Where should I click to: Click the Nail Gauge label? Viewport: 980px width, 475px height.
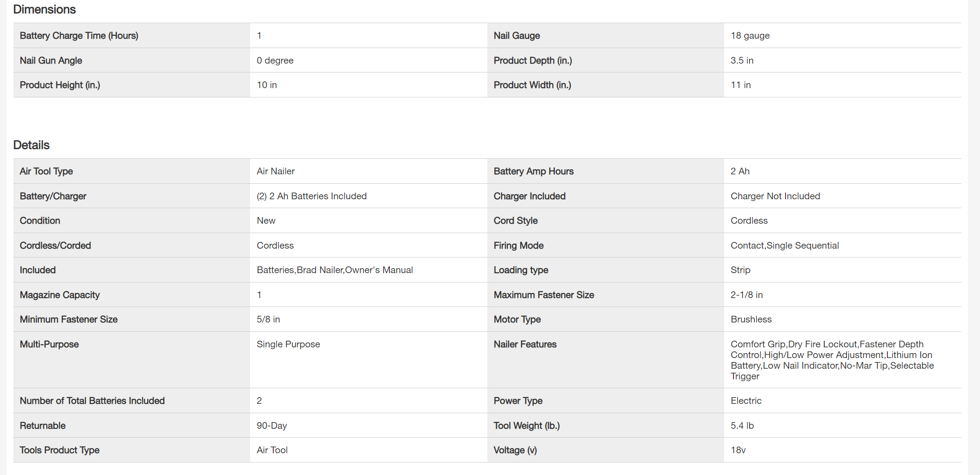coord(516,36)
